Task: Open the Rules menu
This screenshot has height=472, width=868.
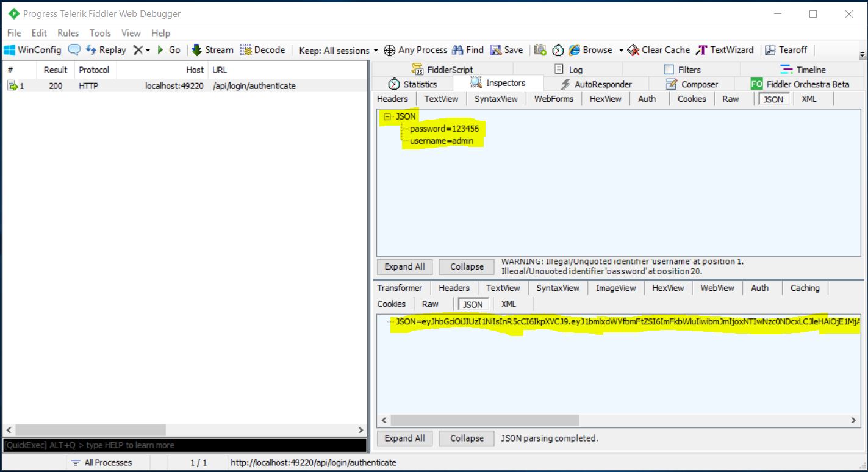Action: pyautogui.click(x=68, y=33)
